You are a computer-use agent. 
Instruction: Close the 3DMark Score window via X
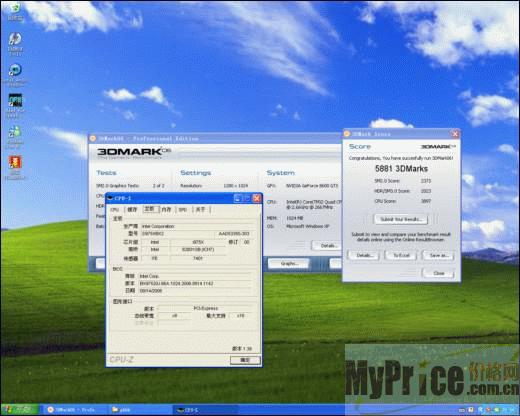pos(455,134)
